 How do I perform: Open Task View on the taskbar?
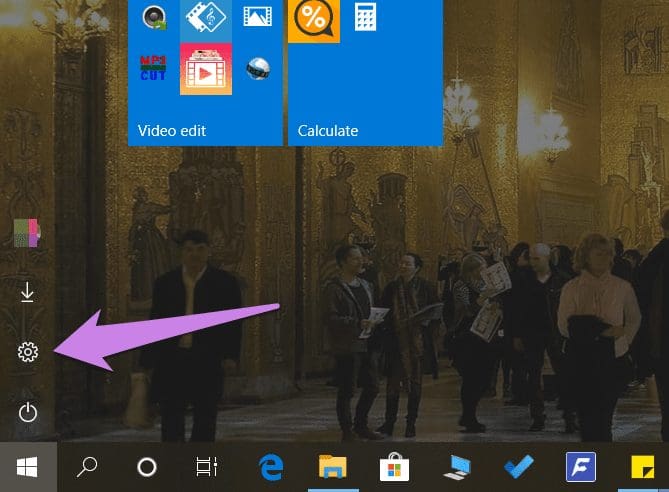pos(207,467)
